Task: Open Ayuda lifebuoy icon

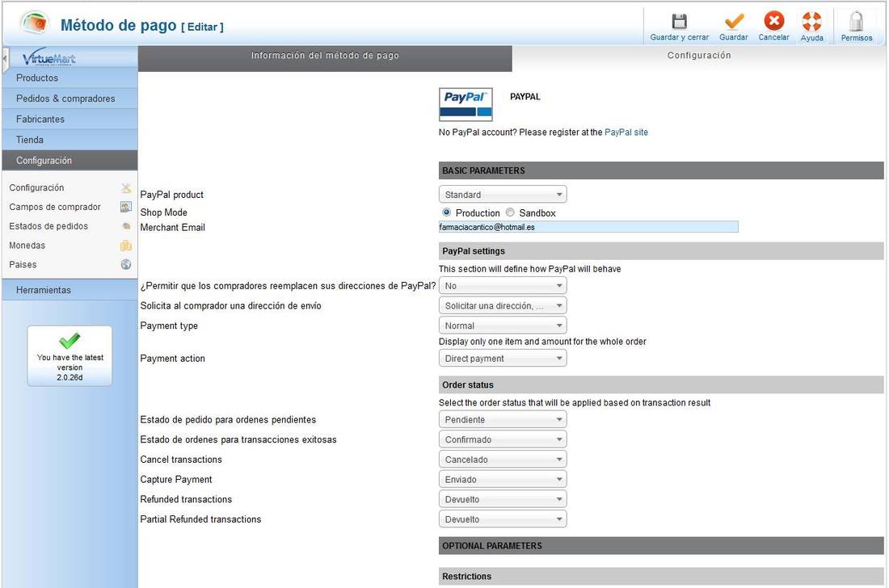Action: [x=811, y=22]
